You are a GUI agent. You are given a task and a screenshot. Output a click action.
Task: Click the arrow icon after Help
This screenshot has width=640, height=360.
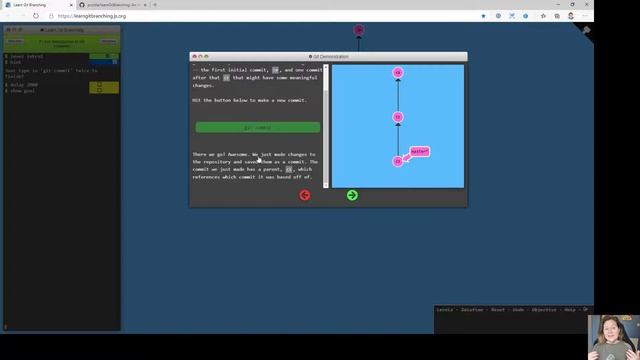tap(585, 309)
